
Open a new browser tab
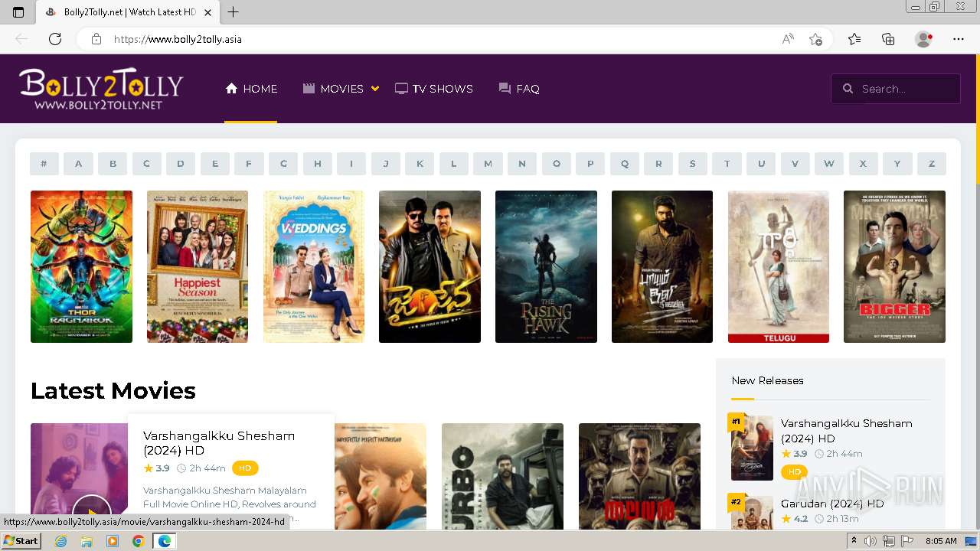tap(234, 12)
